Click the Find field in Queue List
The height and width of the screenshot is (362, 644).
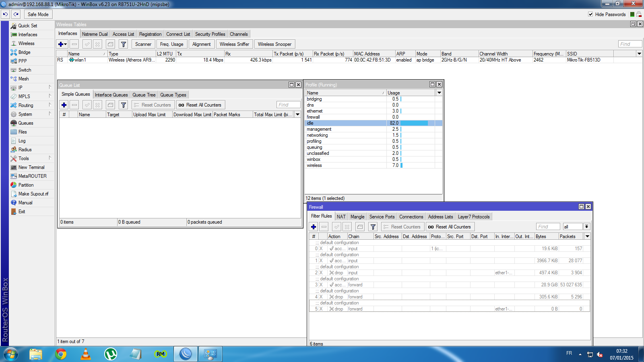click(x=288, y=105)
